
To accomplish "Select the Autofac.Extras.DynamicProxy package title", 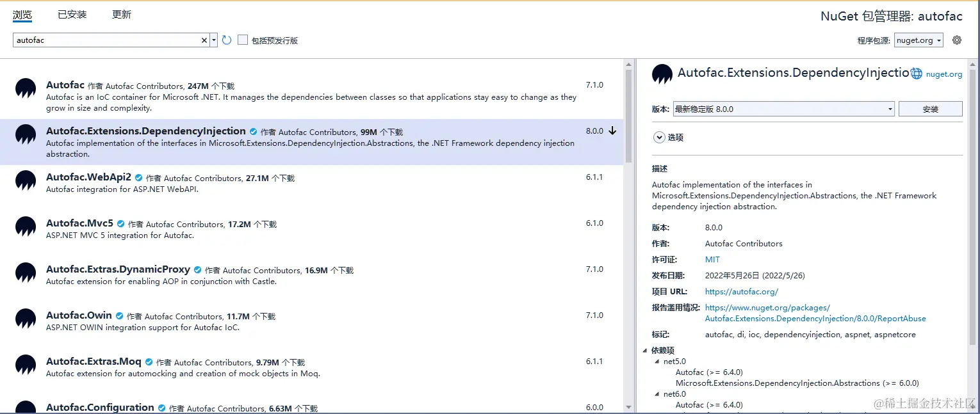I will point(118,269).
